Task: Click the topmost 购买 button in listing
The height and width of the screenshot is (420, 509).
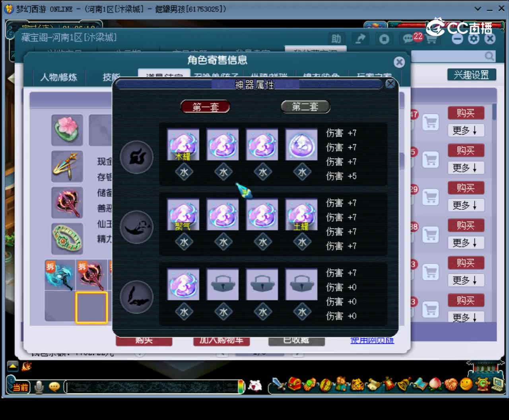Action: click(466, 113)
